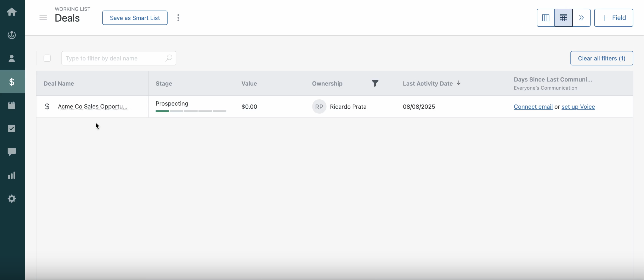Tick the select-all deals checkbox
The image size is (644, 280).
pos(47,58)
